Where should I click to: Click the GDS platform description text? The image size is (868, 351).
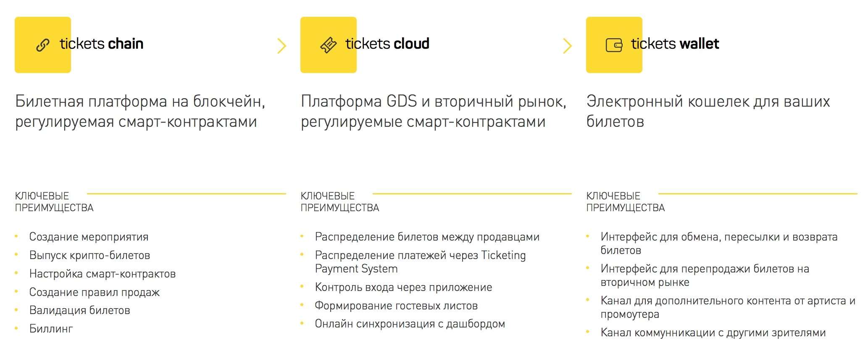pyautogui.click(x=433, y=111)
